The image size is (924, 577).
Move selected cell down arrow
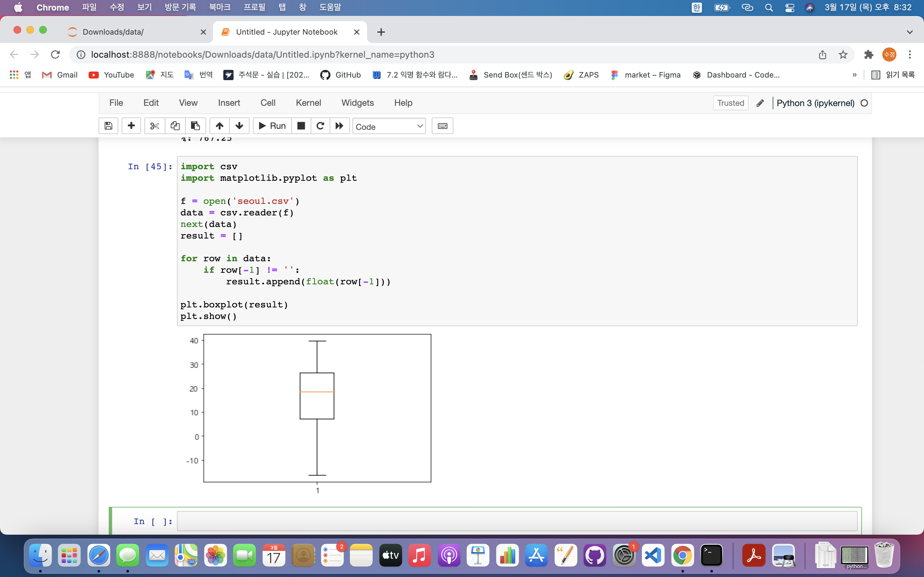[239, 126]
